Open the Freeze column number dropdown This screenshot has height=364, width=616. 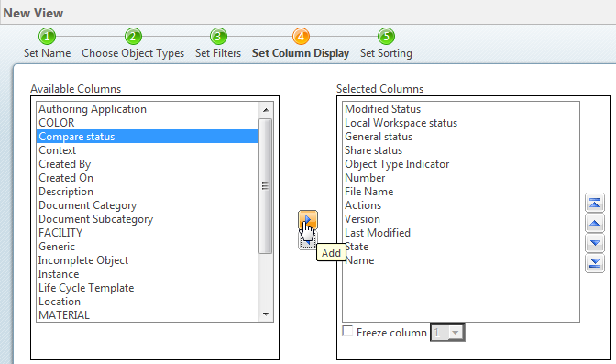point(447,333)
